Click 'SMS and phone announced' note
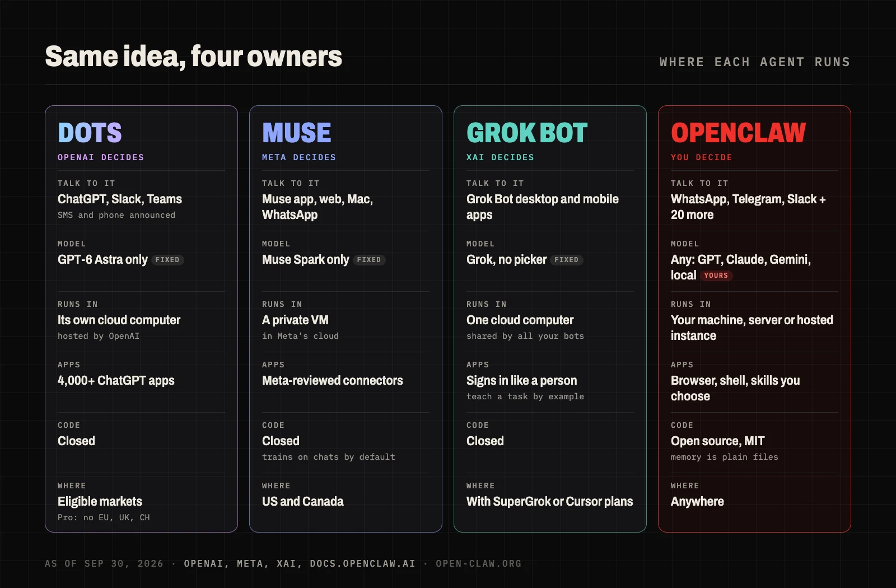 click(116, 215)
